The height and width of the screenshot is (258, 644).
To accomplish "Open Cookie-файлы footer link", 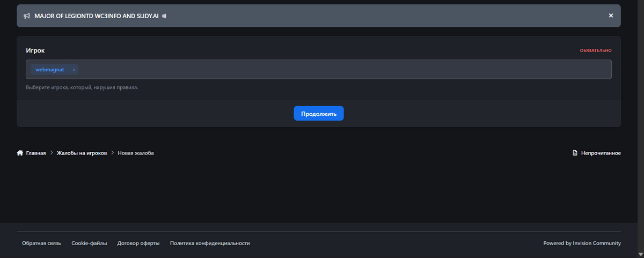I will coord(89,243).
